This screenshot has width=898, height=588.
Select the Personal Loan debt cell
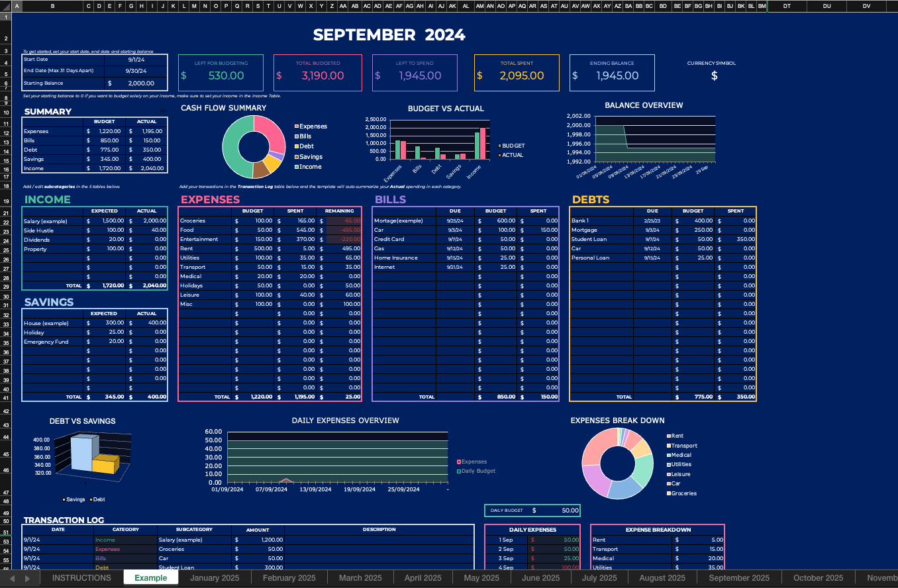pyautogui.click(x=601, y=258)
